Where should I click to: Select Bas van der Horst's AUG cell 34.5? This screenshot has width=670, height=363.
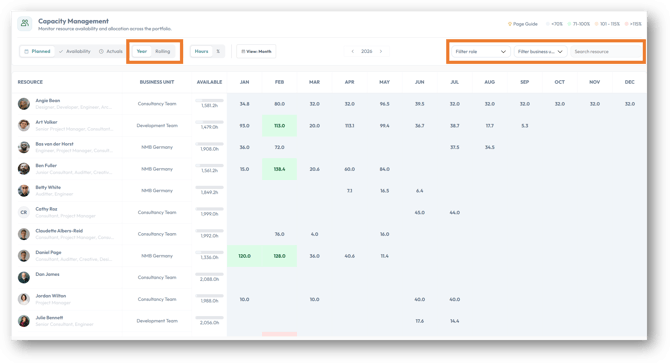pos(490,147)
